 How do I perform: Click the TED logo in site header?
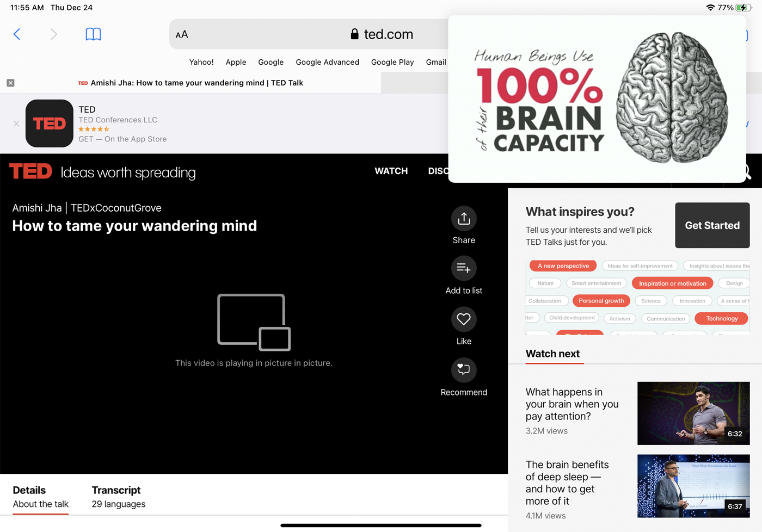pos(30,171)
